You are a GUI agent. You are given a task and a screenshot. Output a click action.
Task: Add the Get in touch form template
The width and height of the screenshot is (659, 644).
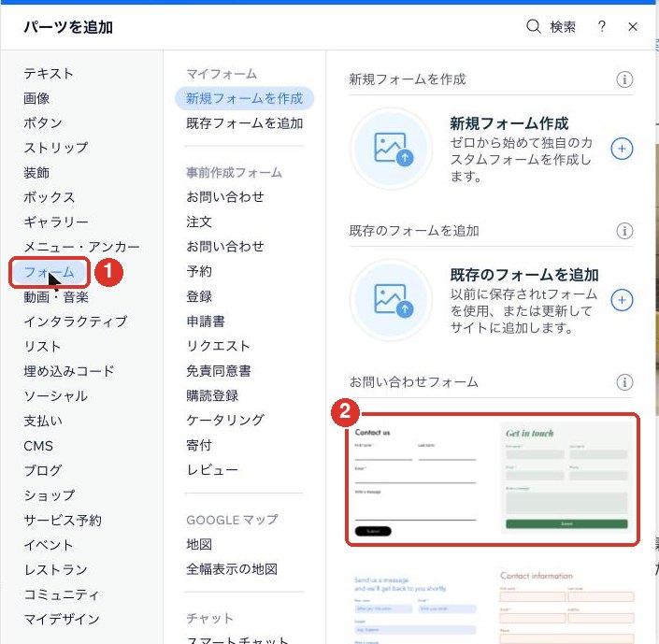566,478
